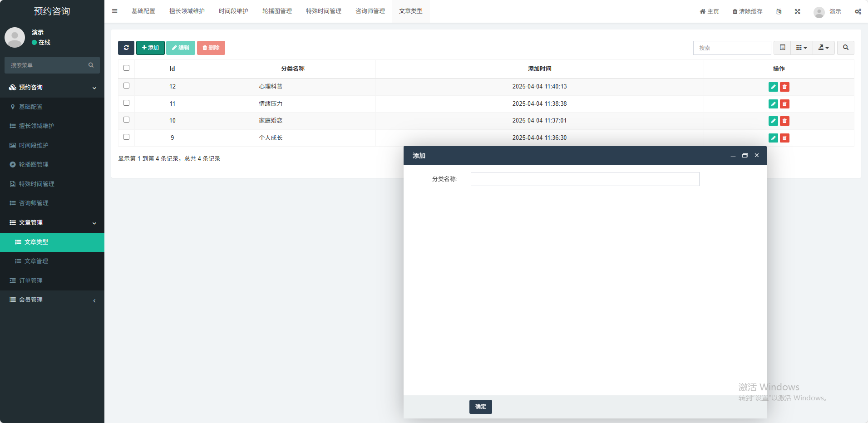Image resolution: width=868 pixels, height=423 pixels.
Task: Check the select-all checkbox in table header
Action: [x=127, y=68]
